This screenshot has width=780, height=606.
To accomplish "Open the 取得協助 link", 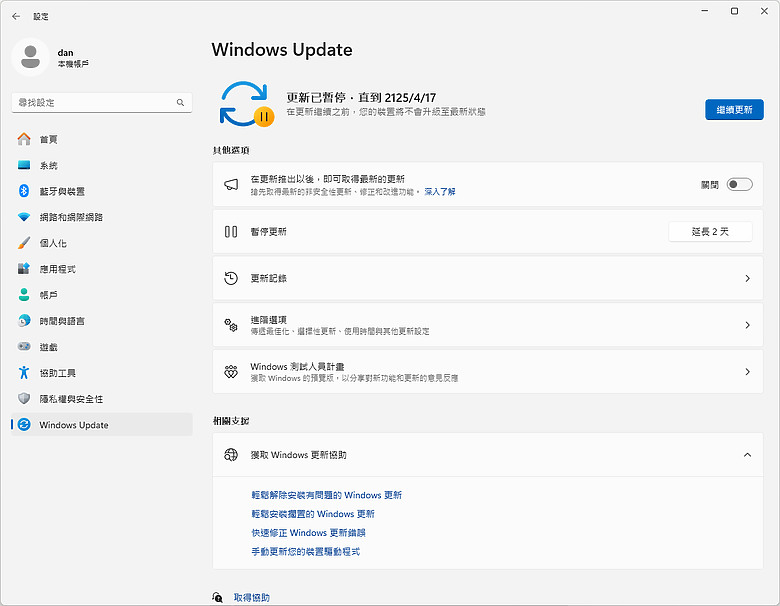I will click(x=252, y=597).
